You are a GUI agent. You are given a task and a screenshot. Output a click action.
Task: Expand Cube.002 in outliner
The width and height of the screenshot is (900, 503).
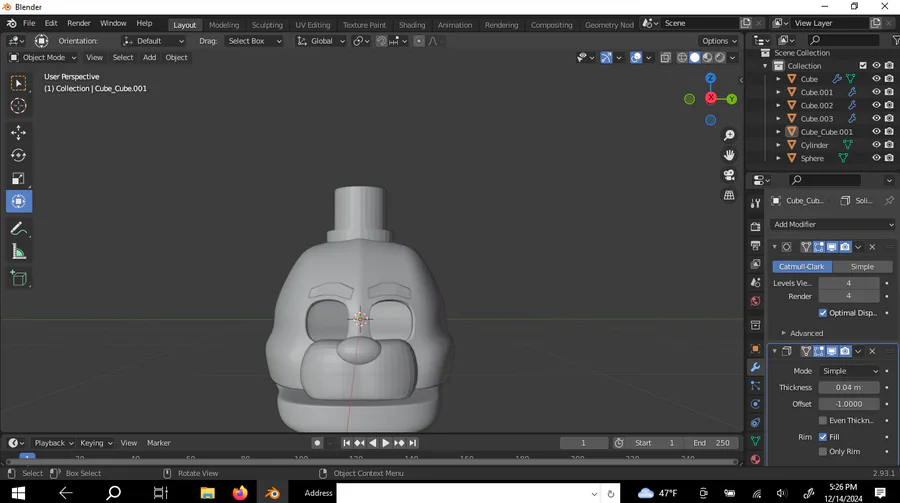[778, 106]
